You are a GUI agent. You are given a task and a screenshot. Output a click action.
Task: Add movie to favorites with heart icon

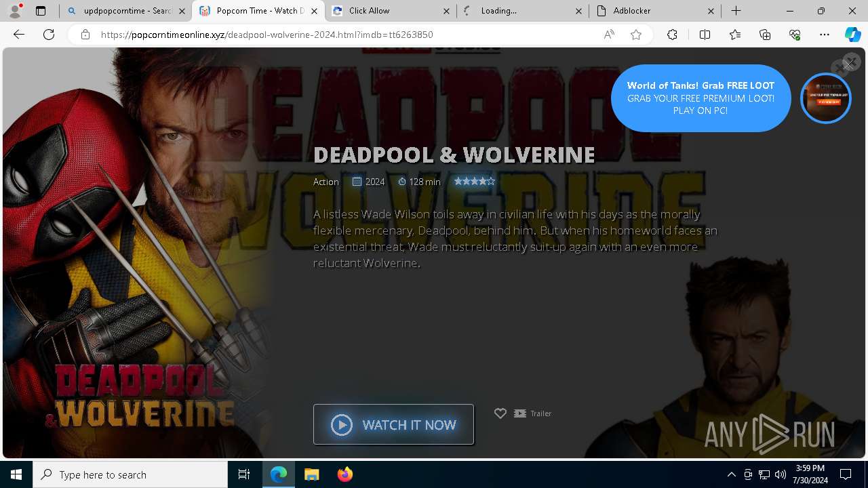500,413
